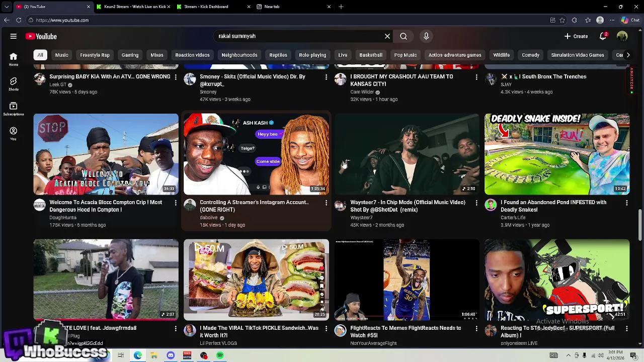Open options menu for Smoney - Skitz video
The width and height of the screenshot is (644, 362).
(x=326, y=77)
